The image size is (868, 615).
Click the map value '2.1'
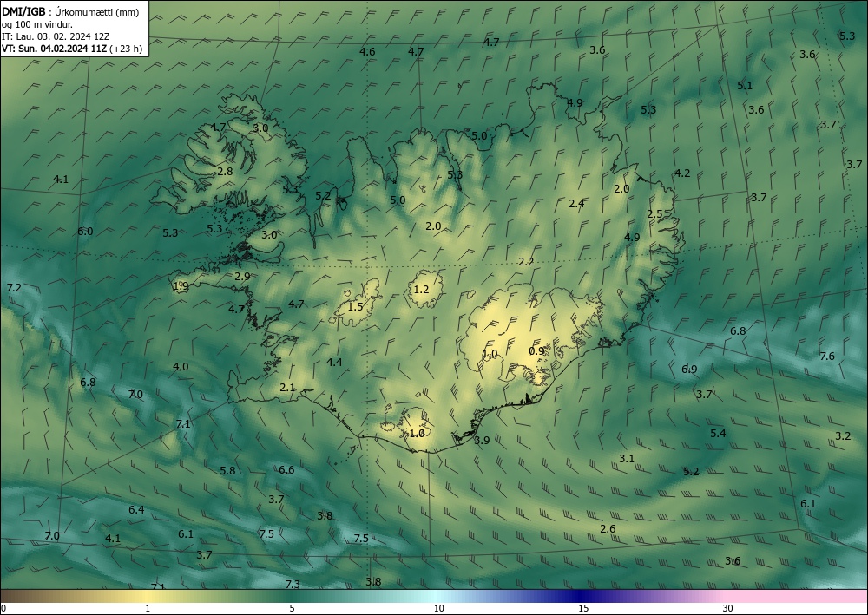point(287,388)
